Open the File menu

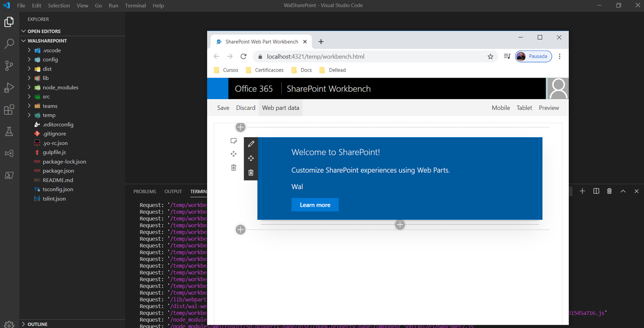coord(21,5)
